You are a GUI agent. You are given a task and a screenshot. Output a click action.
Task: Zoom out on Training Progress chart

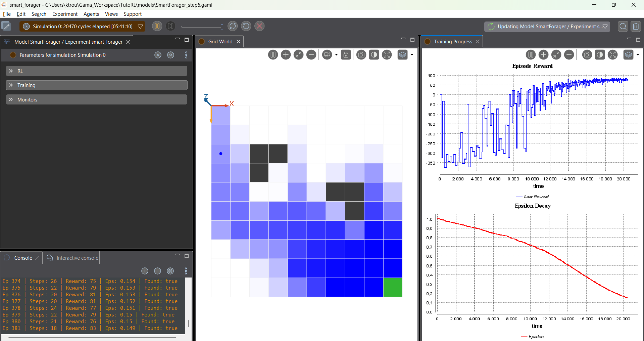point(569,55)
